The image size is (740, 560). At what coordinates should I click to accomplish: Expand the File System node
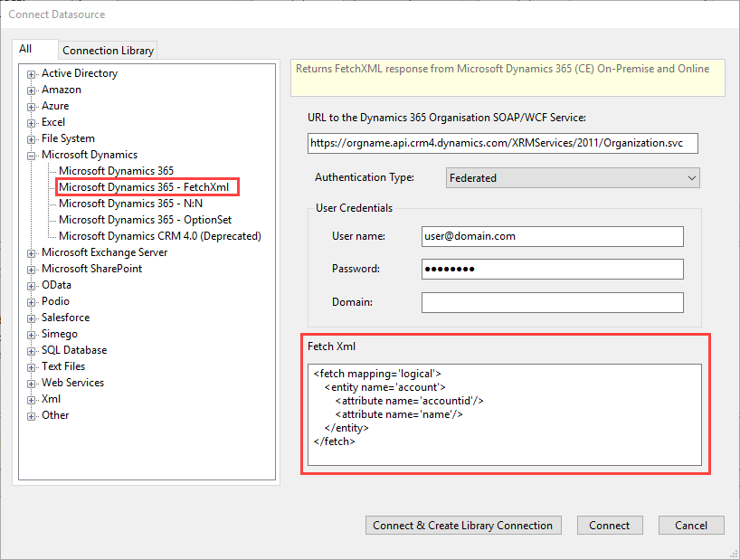coord(31,139)
